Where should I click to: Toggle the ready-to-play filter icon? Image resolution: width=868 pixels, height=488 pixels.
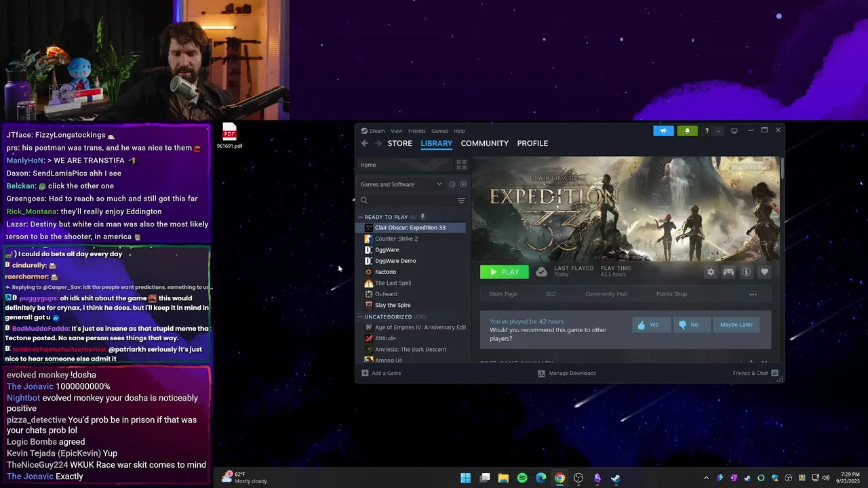click(463, 184)
